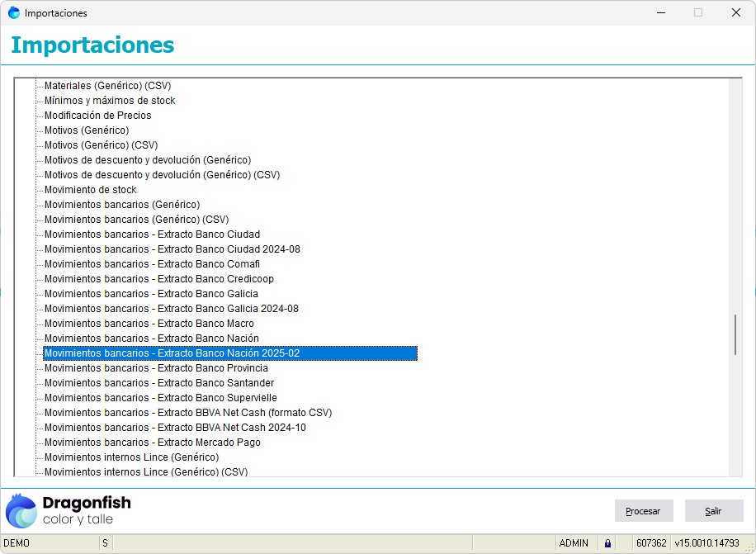
Task: Click the Procesar button
Action: [643, 511]
